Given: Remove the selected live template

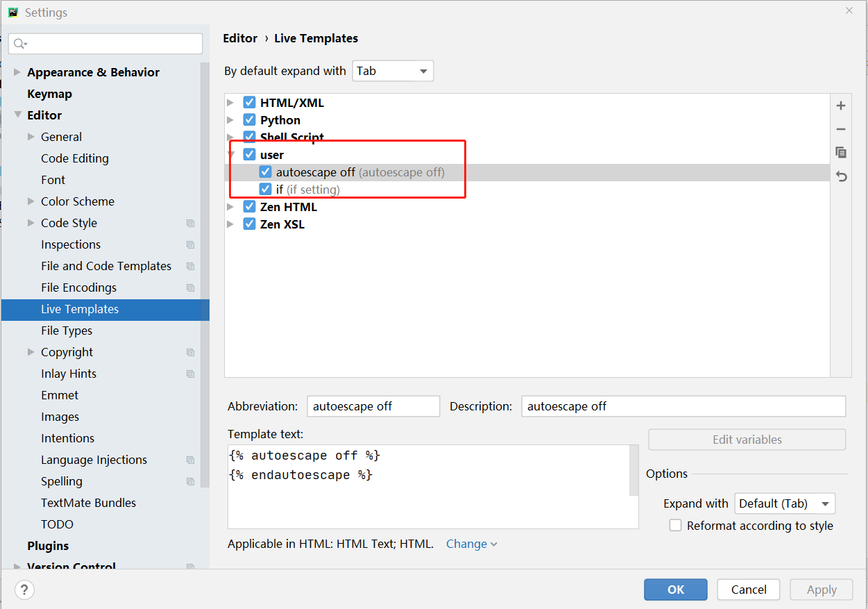Looking at the screenshot, I should [x=840, y=129].
